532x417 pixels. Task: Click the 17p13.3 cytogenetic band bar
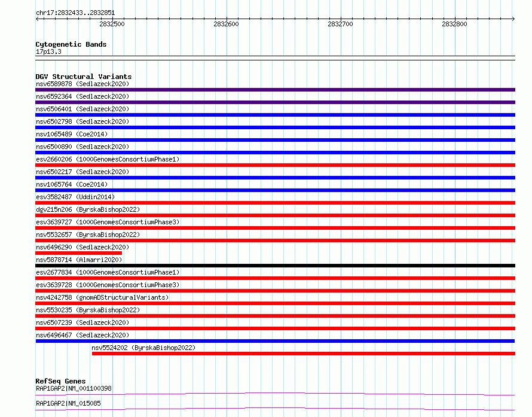pos(275,58)
